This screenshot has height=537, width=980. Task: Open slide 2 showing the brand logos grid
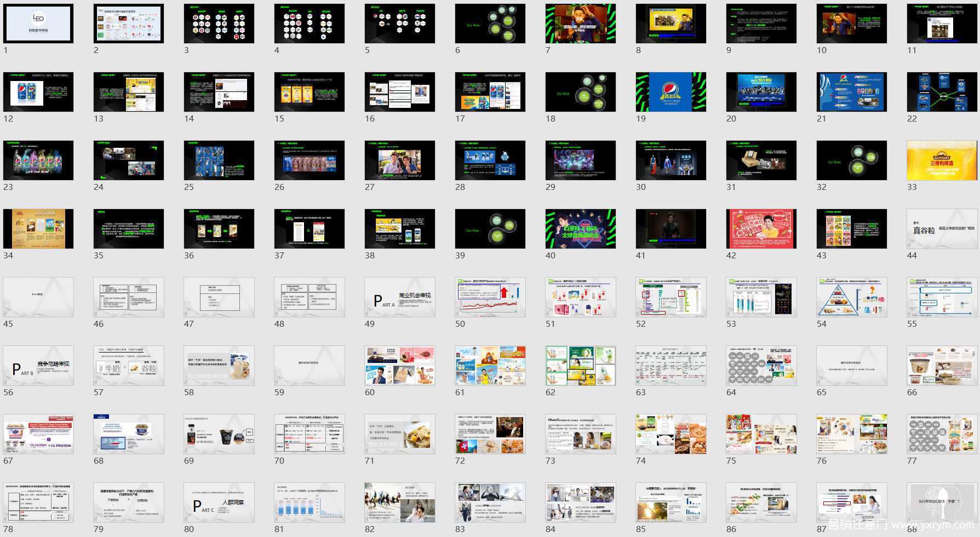click(x=129, y=24)
